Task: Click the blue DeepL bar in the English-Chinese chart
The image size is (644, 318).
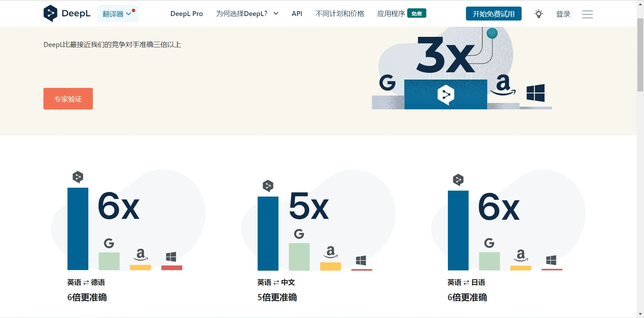Action: [x=268, y=233]
